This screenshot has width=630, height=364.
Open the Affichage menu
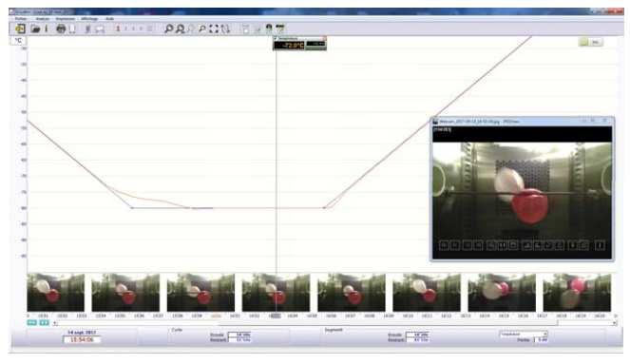89,18
